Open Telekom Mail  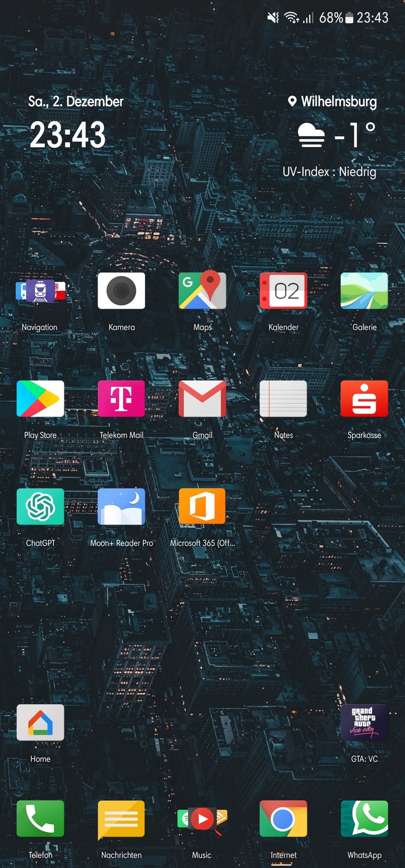pyautogui.click(x=122, y=399)
